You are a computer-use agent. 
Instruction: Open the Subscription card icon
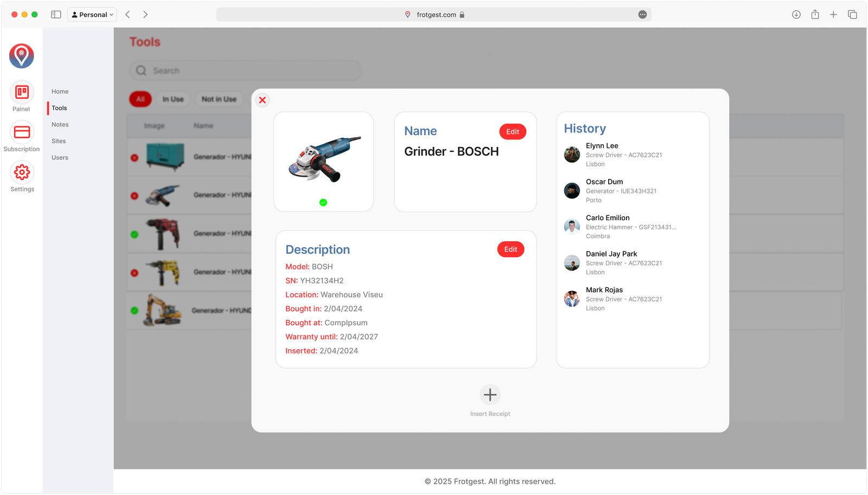coord(22,132)
